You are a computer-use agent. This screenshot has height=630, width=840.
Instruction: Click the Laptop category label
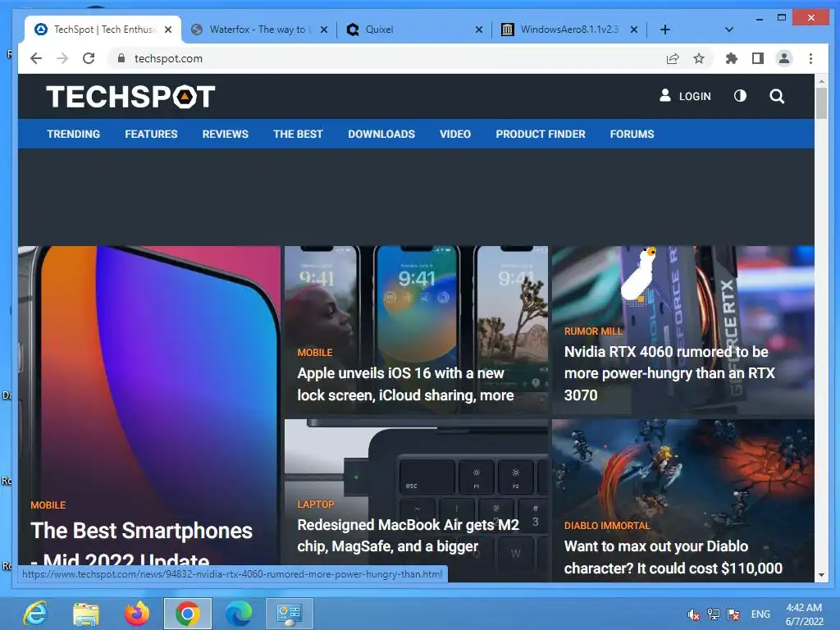[x=316, y=504]
